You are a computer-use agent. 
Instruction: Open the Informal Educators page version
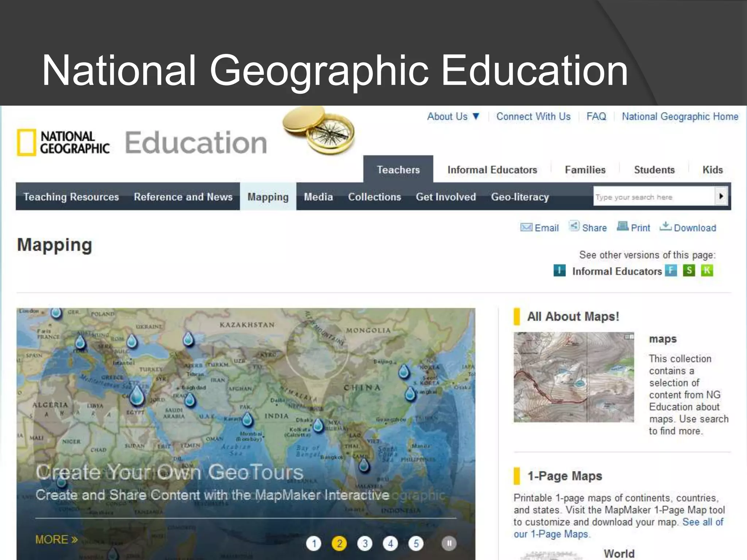point(617,271)
